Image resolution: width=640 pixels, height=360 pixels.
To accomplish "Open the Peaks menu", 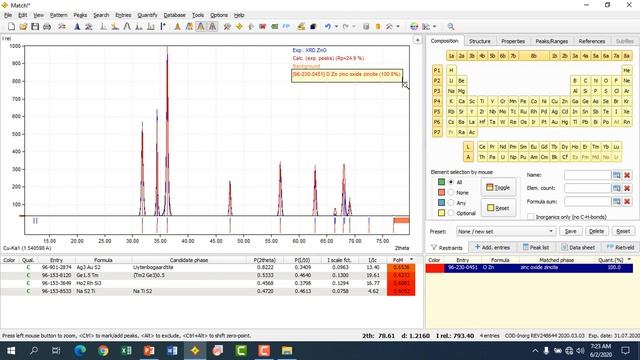I will (x=80, y=15).
